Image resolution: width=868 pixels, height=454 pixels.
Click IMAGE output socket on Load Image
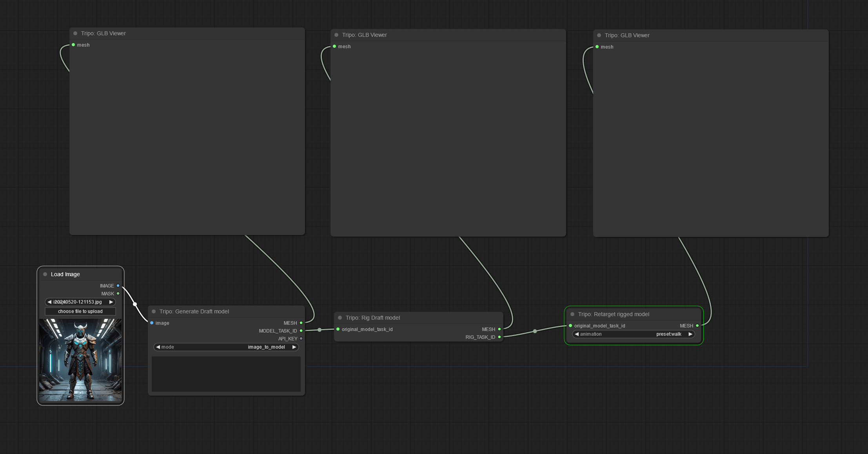point(118,286)
